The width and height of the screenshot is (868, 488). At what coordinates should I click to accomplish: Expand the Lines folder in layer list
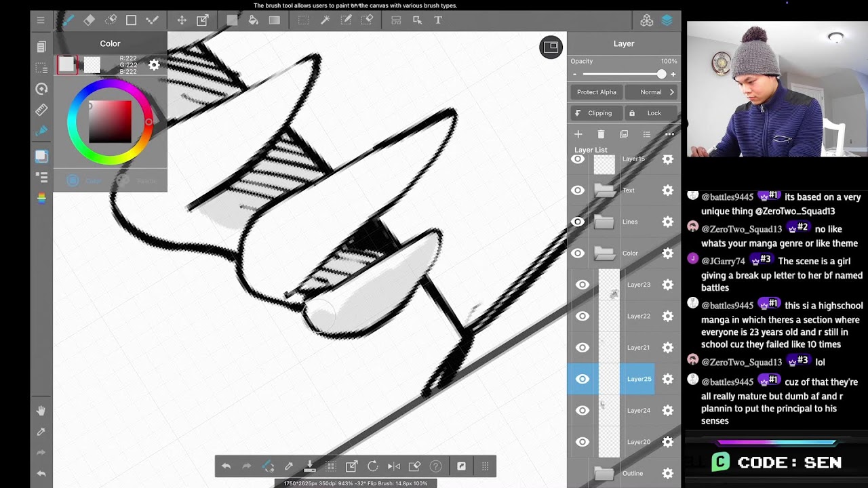604,222
